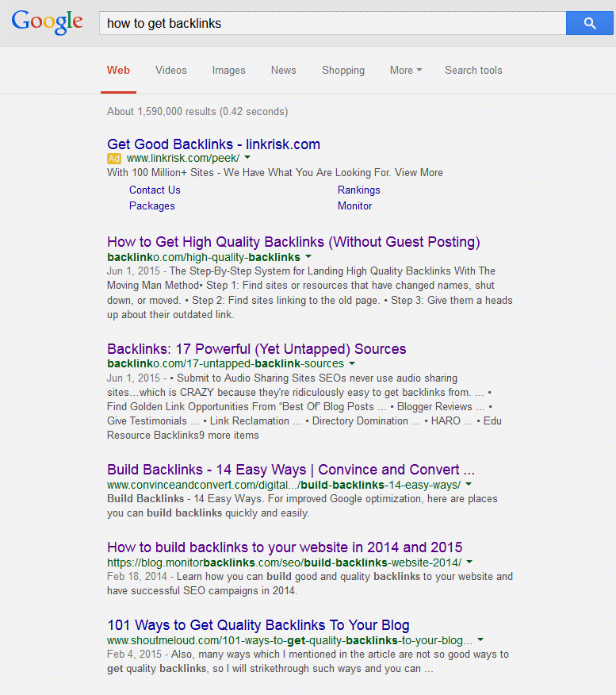Open 'How to Get High Quality Backlinks' result
This screenshot has width=616, height=695.
coord(293,242)
